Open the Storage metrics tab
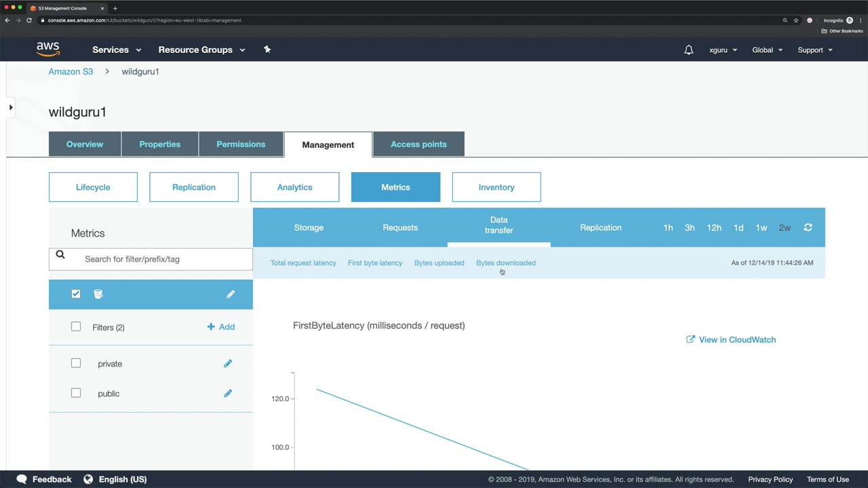This screenshot has width=868, height=488. pos(309,228)
